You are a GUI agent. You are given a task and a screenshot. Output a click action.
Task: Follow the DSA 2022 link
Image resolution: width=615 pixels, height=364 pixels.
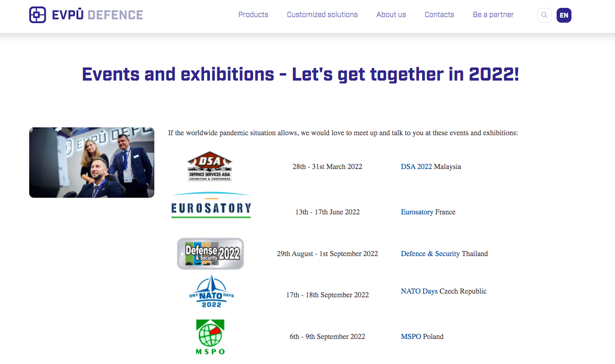[x=416, y=167]
